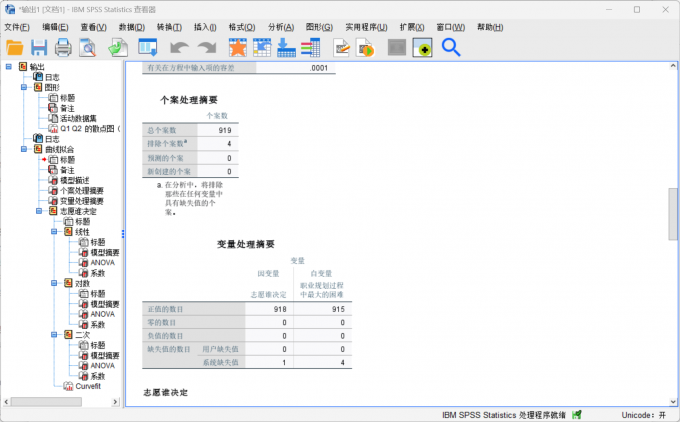Click the Go to Case icon

coord(262,47)
